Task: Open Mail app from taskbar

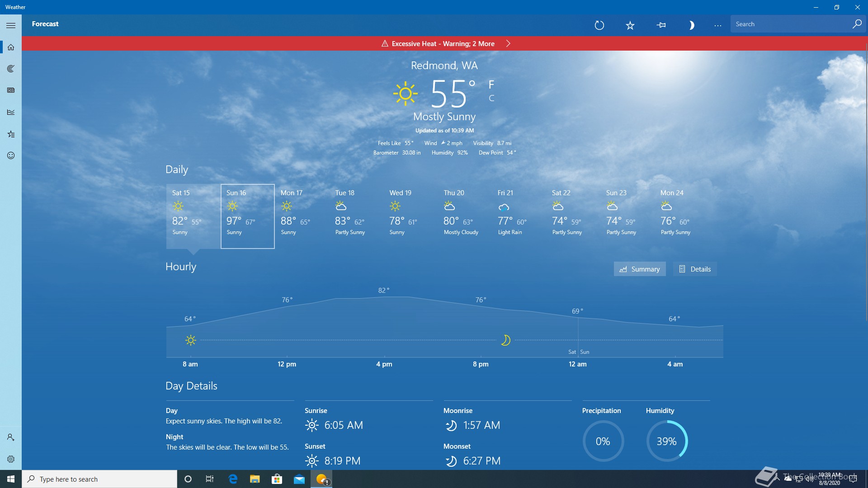Action: point(299,479)
